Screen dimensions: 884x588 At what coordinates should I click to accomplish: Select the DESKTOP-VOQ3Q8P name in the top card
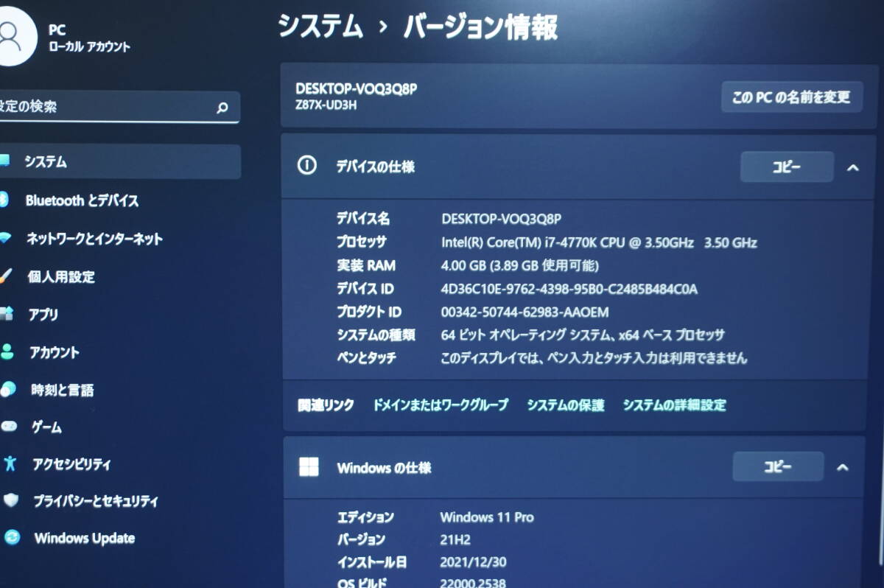[x=357, y=88]
